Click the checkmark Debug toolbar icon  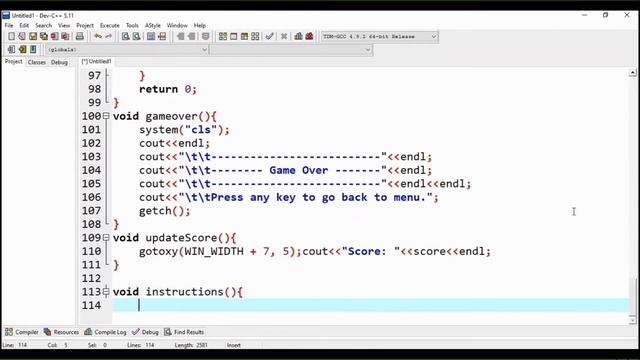pyautogui.click(x=269, y=36)
